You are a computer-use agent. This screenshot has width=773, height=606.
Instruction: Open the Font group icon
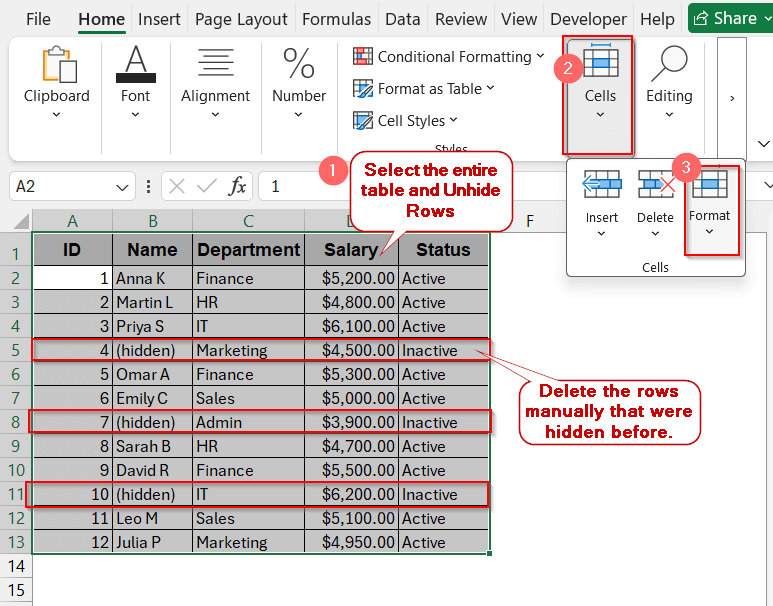[135, 66]
